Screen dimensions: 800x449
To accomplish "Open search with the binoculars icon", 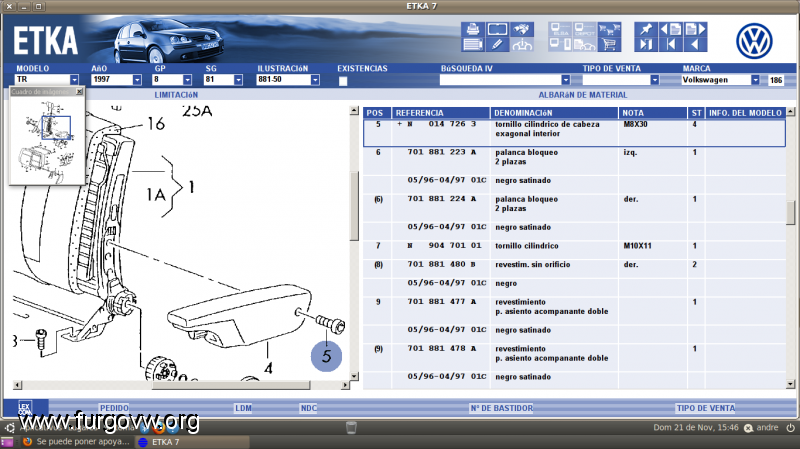I will (521, 29).
